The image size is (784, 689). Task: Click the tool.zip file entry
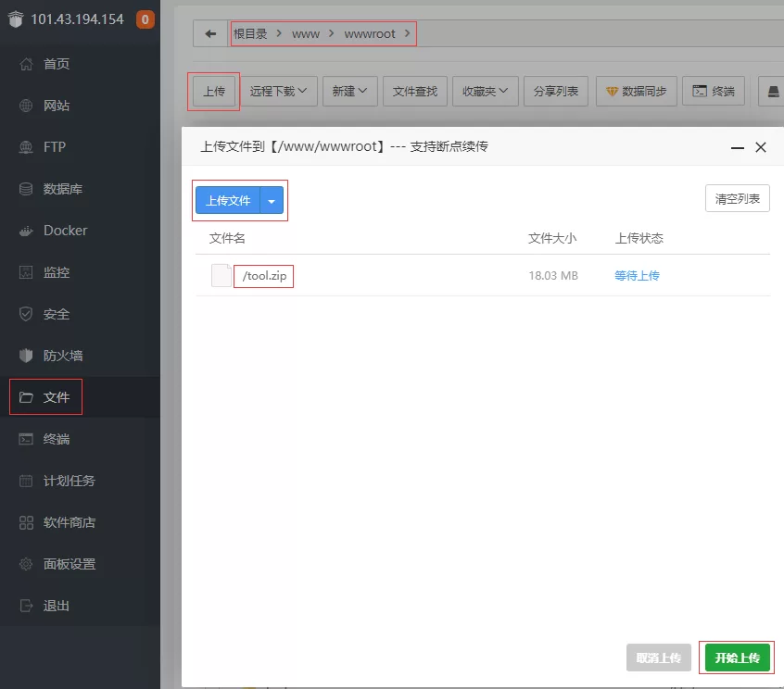263,275
